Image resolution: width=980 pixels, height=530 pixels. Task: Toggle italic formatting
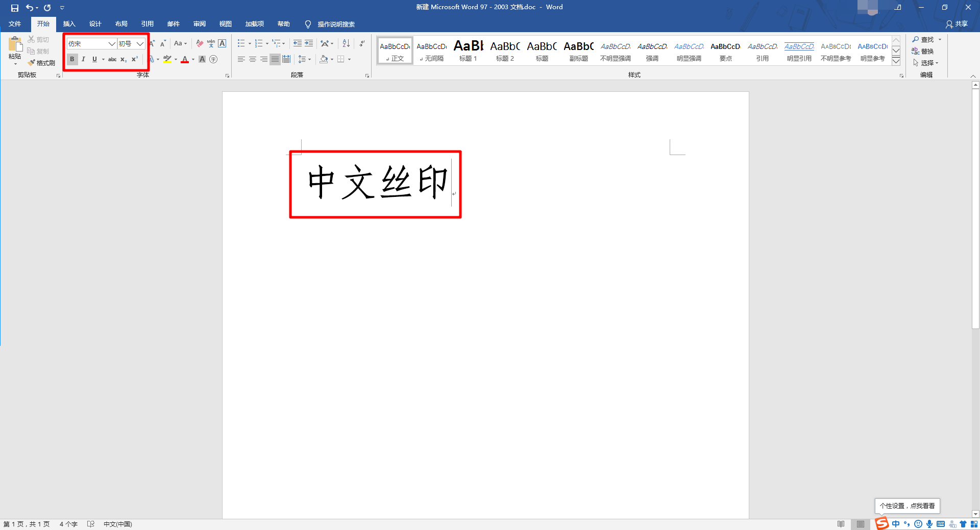coord(83,59)
